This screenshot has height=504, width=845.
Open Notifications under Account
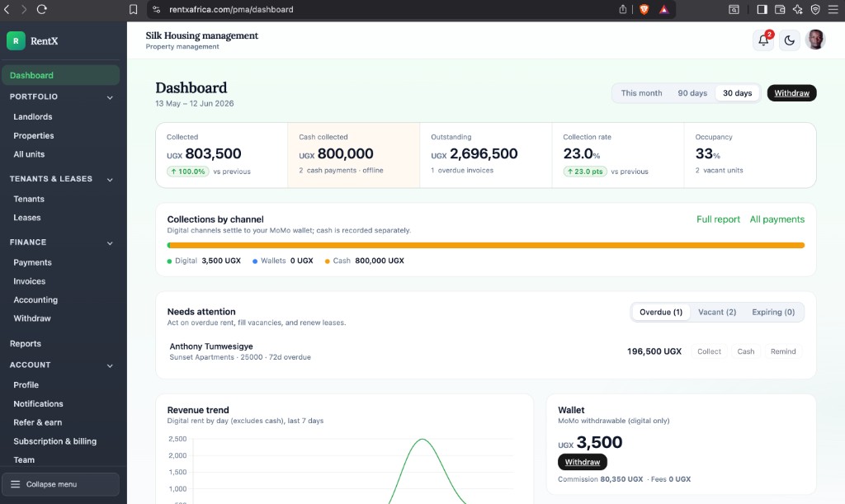[x=38, y=403]
